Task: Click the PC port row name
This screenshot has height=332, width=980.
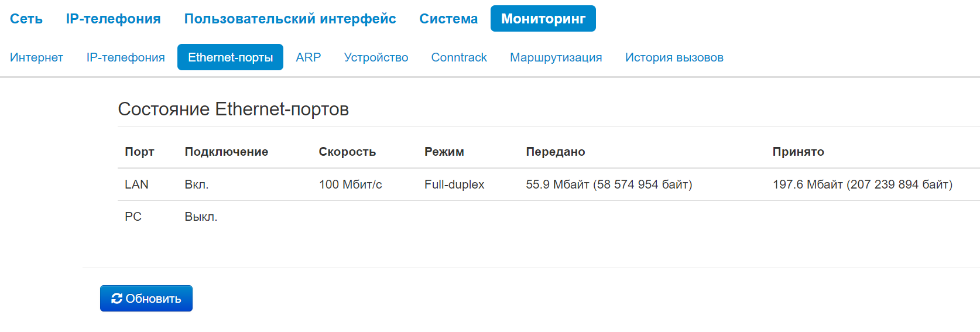Action: (x=133, y=217)
